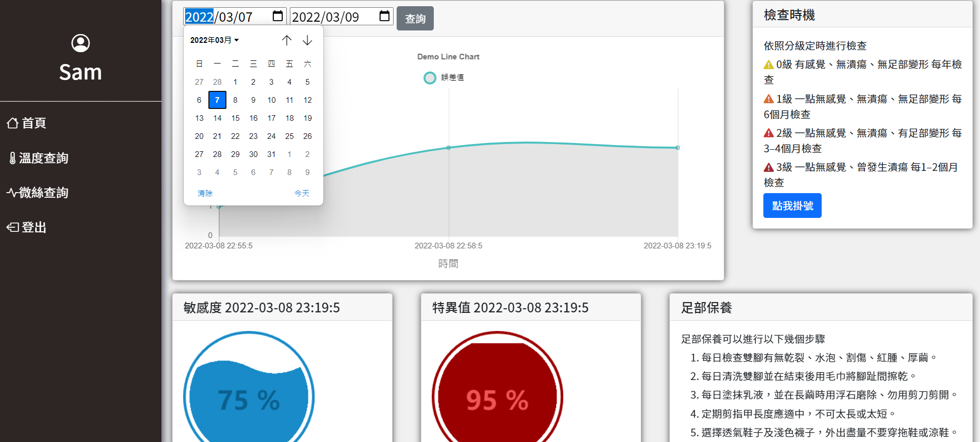This screenshot has height=442, width=980.
Task: Click 清除 to clear the date
Action: [205, 193]
